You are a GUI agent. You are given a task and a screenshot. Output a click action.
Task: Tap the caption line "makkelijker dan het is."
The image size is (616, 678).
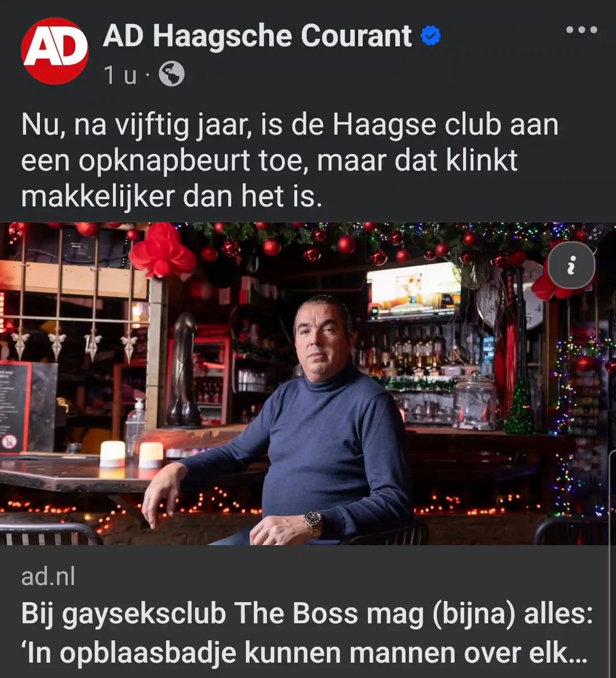172,197
